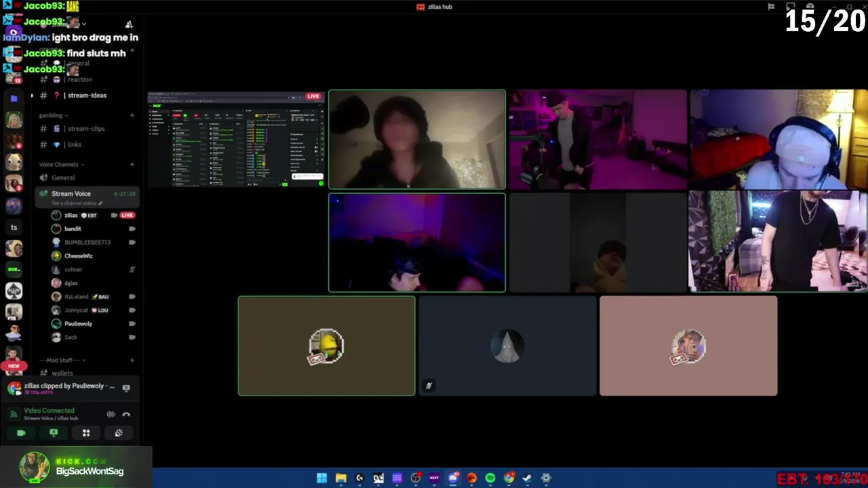Select the pink background avatar participant tile
Screen dimensions: 868x488
tap(688, 346)
